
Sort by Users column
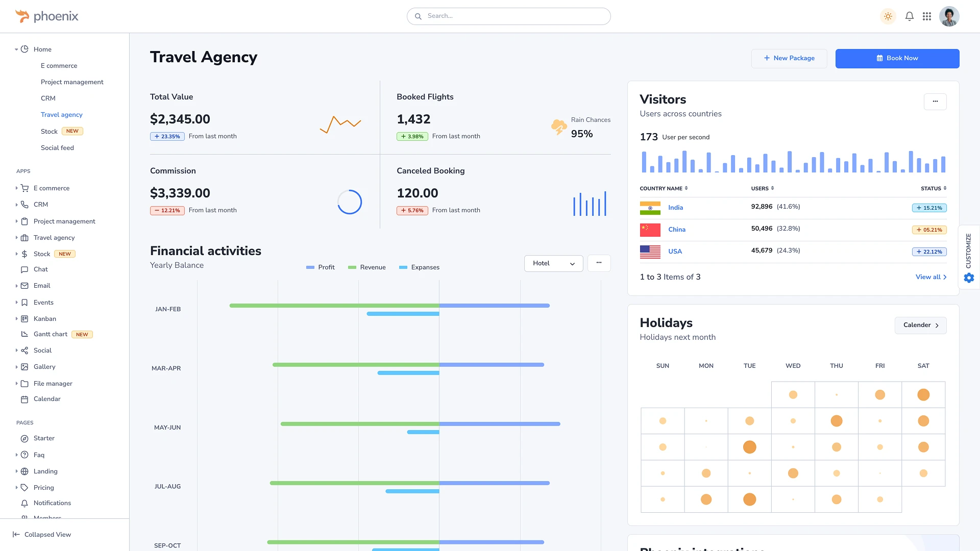763,189
